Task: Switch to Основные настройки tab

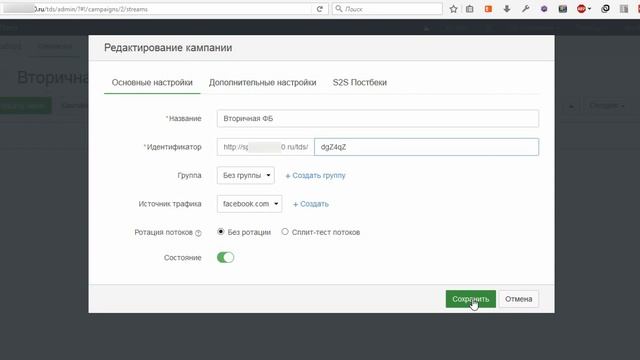Action: [x=152, y=82]
